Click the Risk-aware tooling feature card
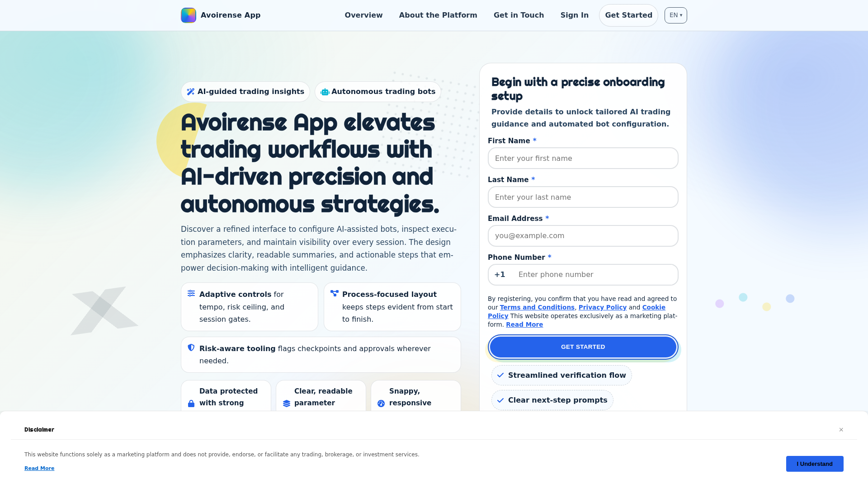Image resolution: width=868 pixels, height=488 pixels. pyautogui.click(x=321, y=355)
